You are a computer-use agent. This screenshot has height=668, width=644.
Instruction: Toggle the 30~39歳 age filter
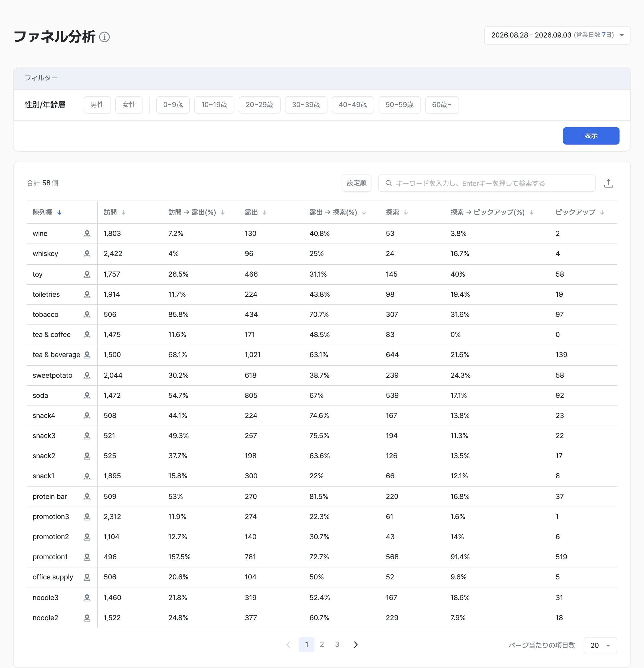click(x=306, y=105)
